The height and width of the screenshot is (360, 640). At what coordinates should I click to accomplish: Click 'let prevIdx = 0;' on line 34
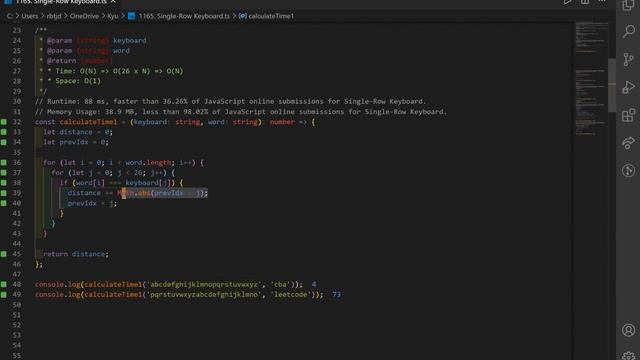[x=76, y=142]
